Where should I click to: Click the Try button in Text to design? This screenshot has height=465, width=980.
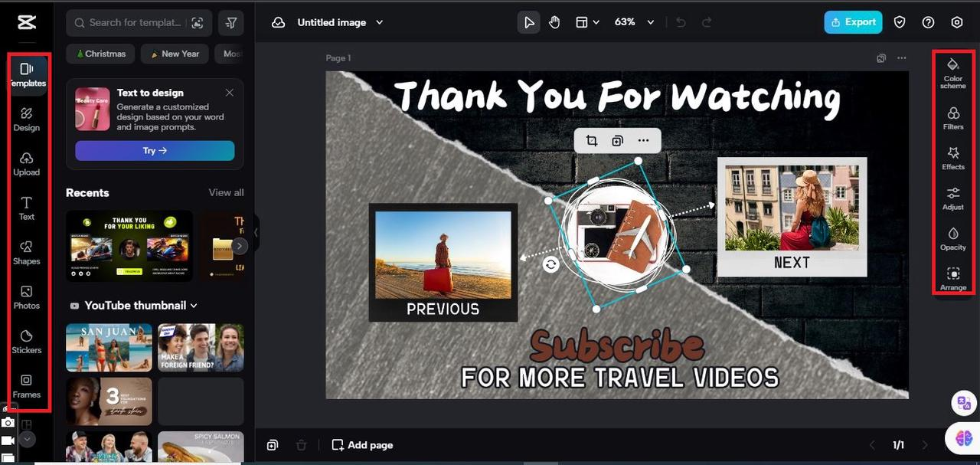(155, 151)
